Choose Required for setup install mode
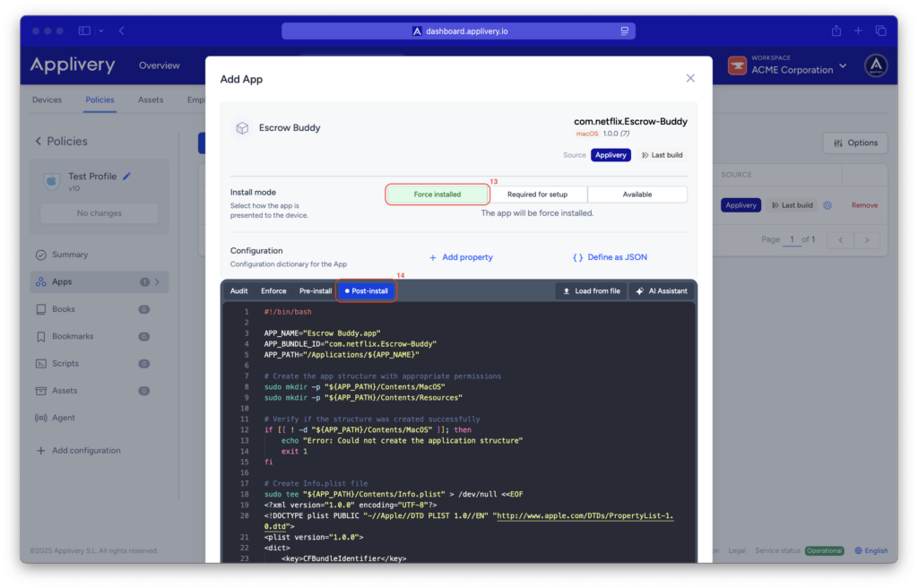This screenshot has height=588, width=918. coord(538,195)
